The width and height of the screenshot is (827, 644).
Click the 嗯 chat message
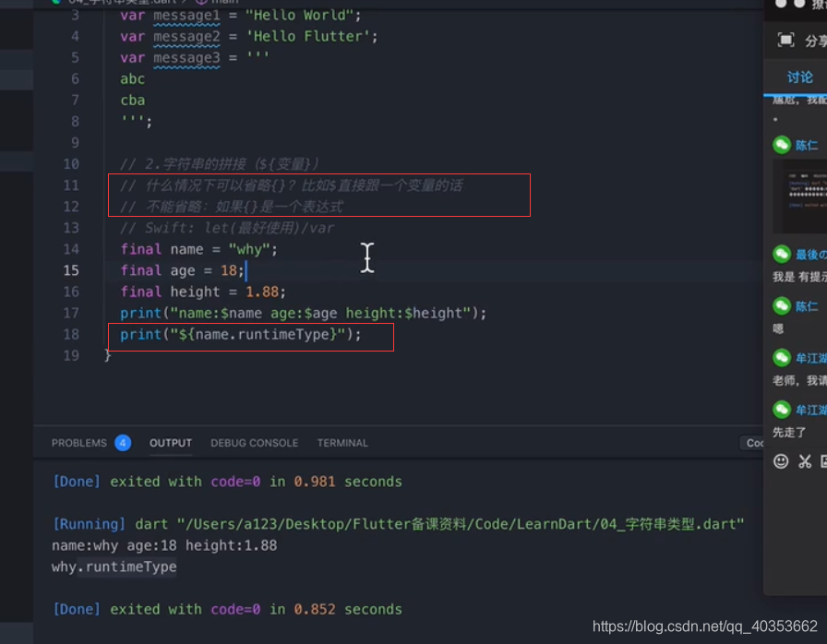click(x=778, y=328)
